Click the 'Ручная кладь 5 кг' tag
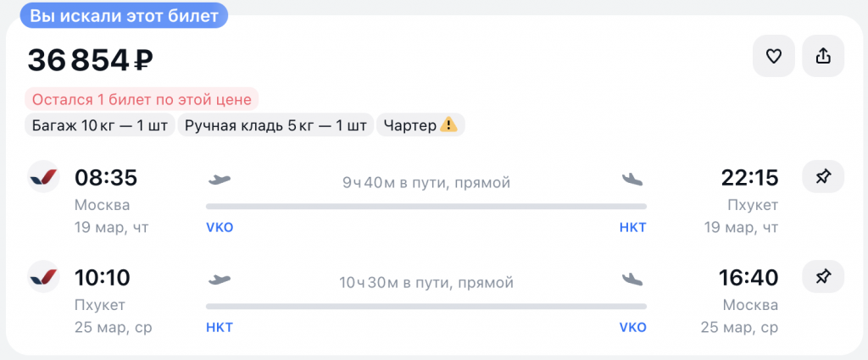Image resolution: width=868 pixels, height=360 pixels. [275, 125]
